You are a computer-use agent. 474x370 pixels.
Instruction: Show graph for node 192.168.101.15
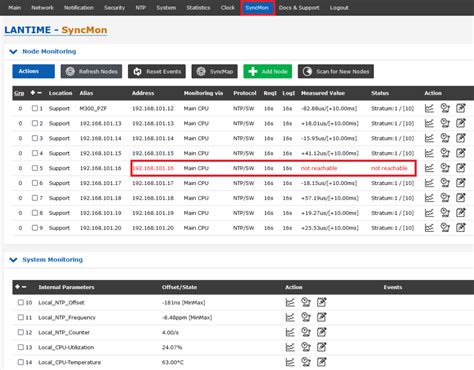point(429,153)
